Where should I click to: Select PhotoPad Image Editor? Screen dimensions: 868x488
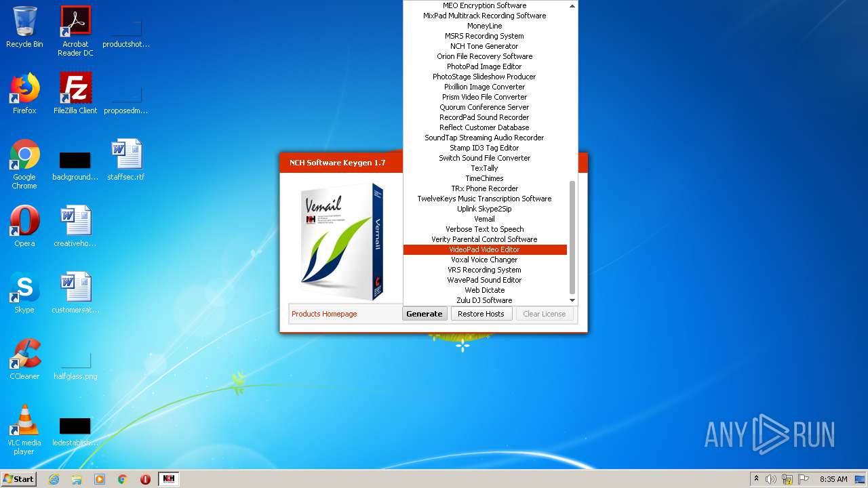click(x=485, y=66)
